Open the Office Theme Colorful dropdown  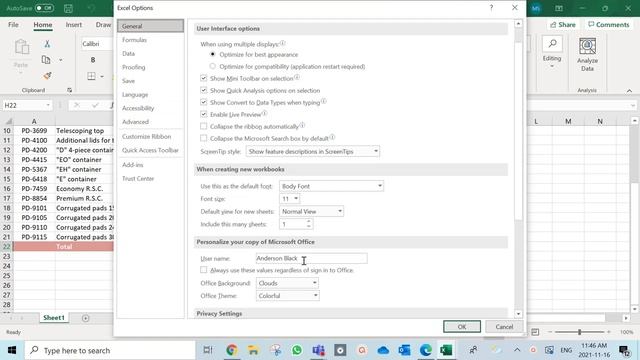[x=287, y=296]
